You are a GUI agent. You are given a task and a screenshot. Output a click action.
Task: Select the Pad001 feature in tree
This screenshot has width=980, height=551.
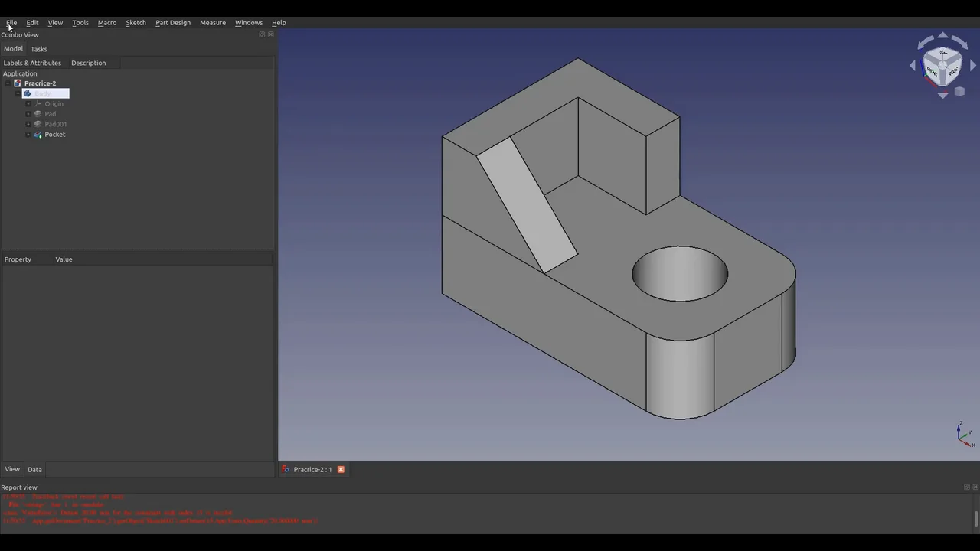(x=55, y=124)
